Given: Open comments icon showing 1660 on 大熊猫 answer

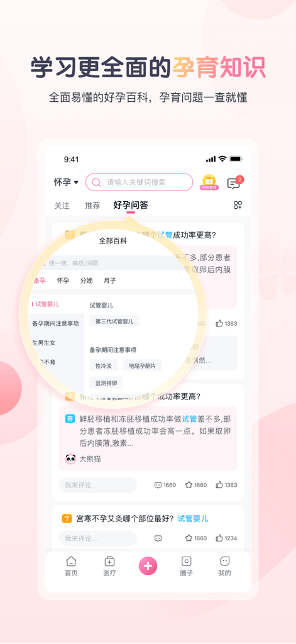Looking at the screenshot, I should (x=165, y=485).
